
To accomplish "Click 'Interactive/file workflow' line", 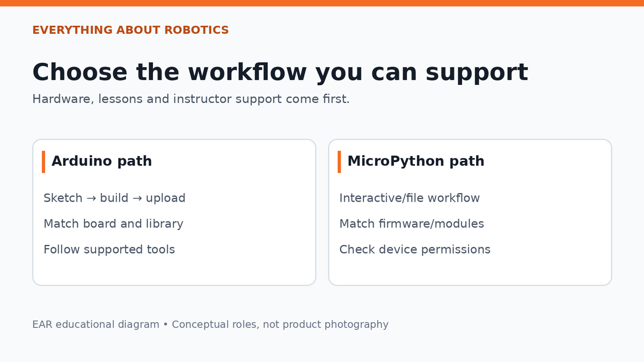I will [409, 198].
